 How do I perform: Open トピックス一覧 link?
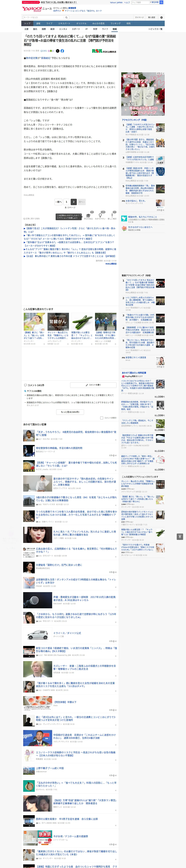(x=155, y=29)
